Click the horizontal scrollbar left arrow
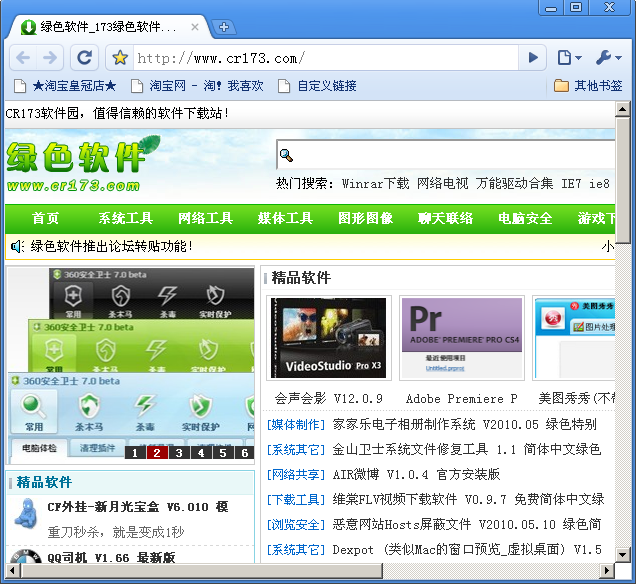636x584 pixels. pos(12,571)
